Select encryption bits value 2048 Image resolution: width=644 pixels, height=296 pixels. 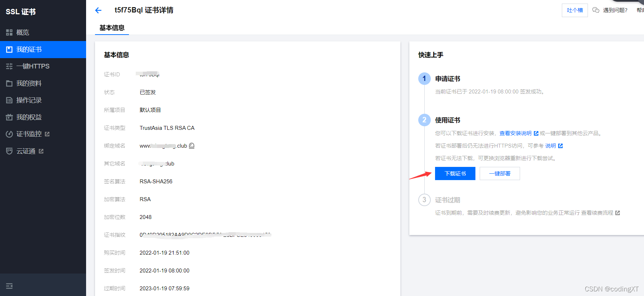point(146,217)
